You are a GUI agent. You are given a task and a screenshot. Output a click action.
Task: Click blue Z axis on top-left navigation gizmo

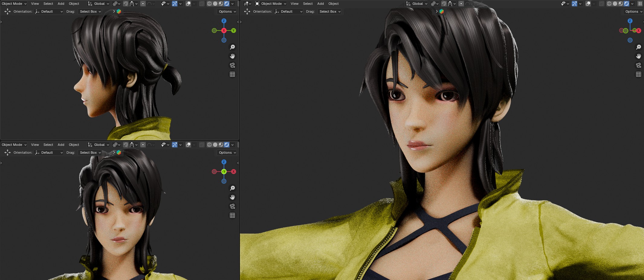(224, 21)
